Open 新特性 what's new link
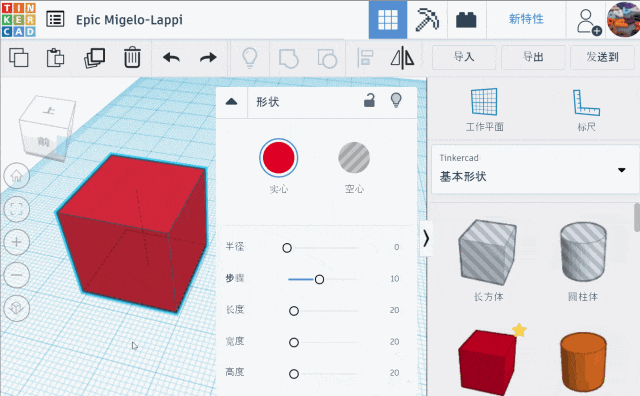 (526, 19)
